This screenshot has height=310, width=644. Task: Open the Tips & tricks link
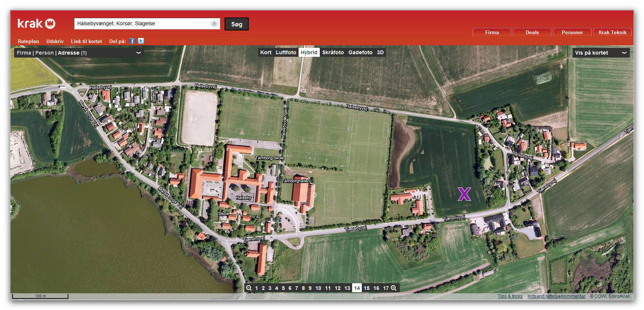point(510,296)
